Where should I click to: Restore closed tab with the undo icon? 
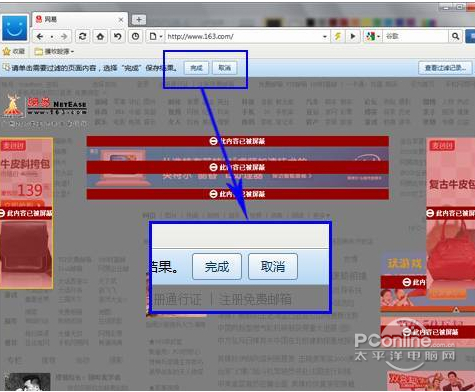(x=118, y=36)
